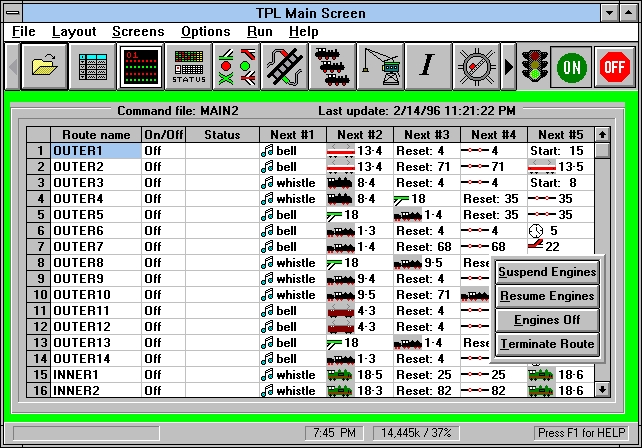This screenshot has height=448, width=642.
Task: Select the OUTER1 route name cell
Action: coord(95,151)
